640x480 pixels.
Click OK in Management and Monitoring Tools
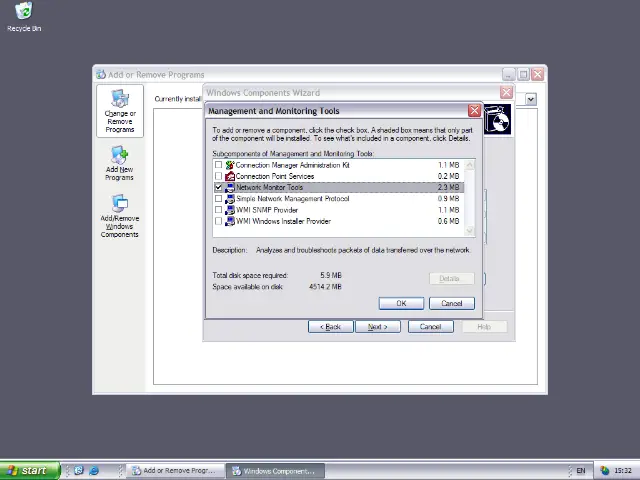(401, 303)
